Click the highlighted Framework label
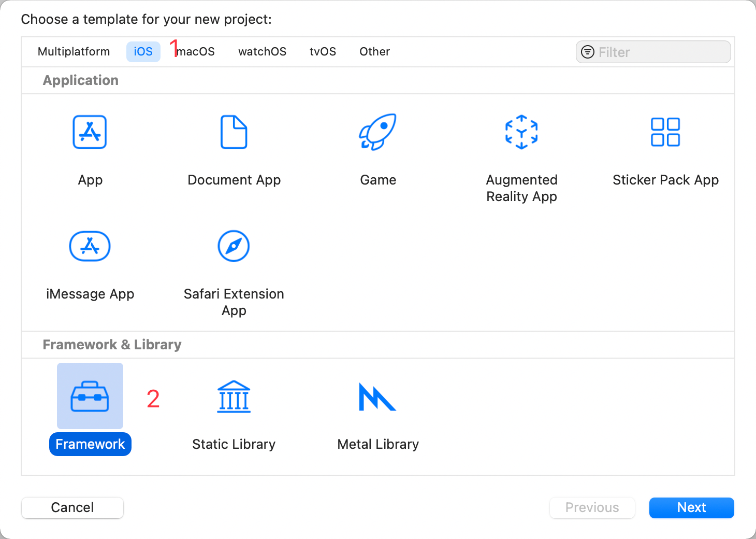 [x=90, y=444]
